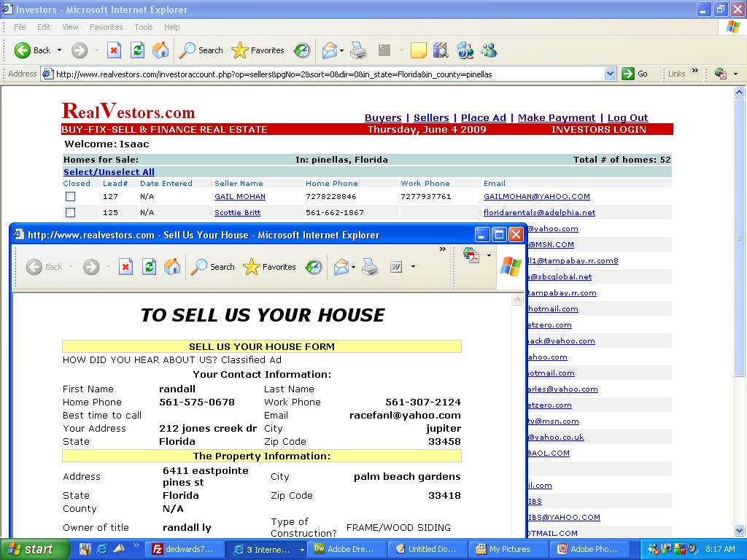Expand toolbar overflow chevron in popup window
This screenshot has height=560, width=747.
[443, 249]
